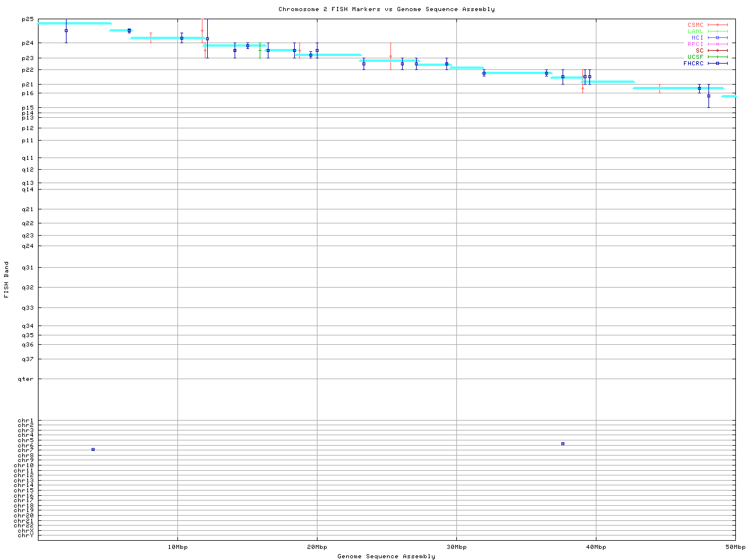Image resolution: width=747 pixels, height=560 pixels.
Task: Click the 'Genome Sequence Assembly' x-axis title
Action: point(386,556)
